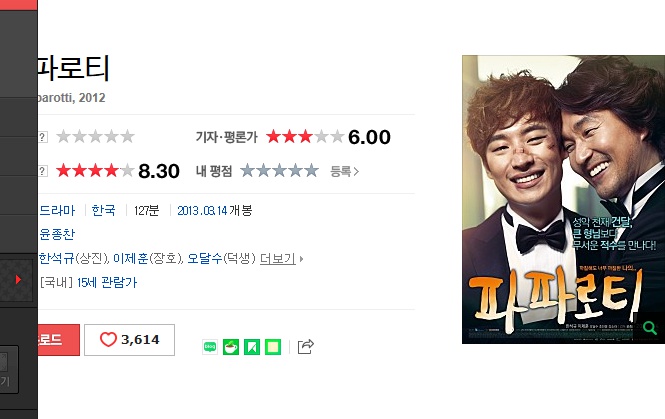Click the question mark beside 8.30 rating
The width and height of the screenshot is (665, 419).
(42, 171)
